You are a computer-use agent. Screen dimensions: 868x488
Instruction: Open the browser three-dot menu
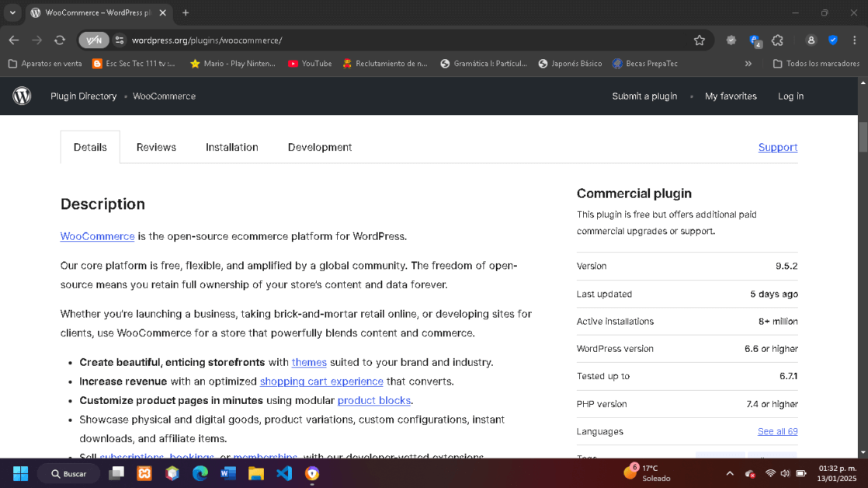855,40
